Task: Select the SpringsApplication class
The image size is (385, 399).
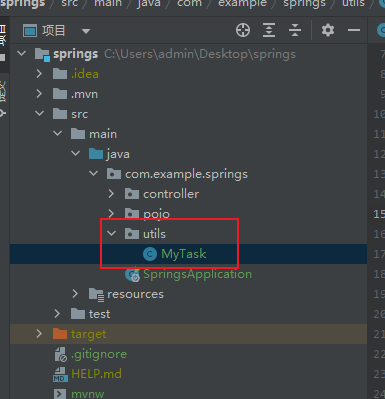Action: [x=197, y=274]
